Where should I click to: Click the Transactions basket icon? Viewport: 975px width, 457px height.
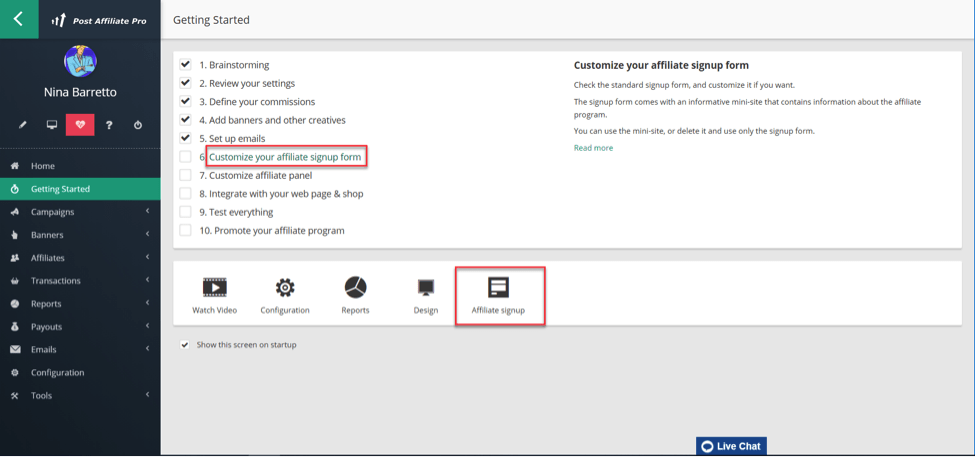pyautogui.click(x=16, y=281)
